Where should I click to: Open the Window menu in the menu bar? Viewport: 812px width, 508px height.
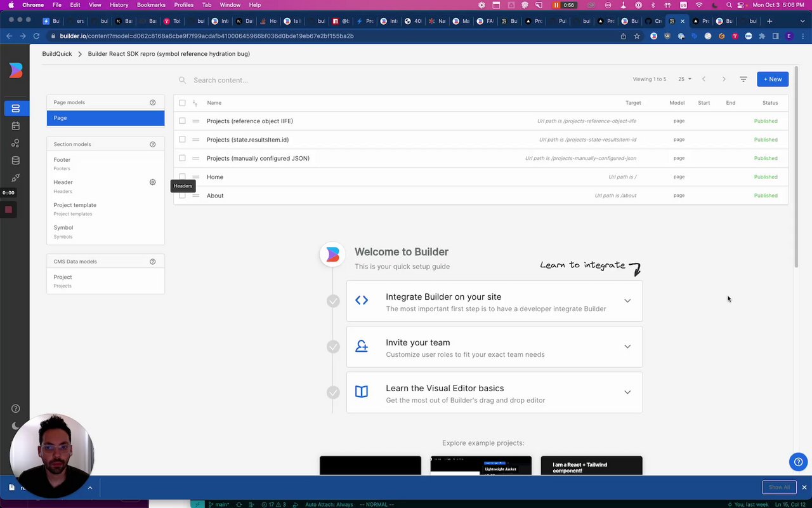click(230, 5)
